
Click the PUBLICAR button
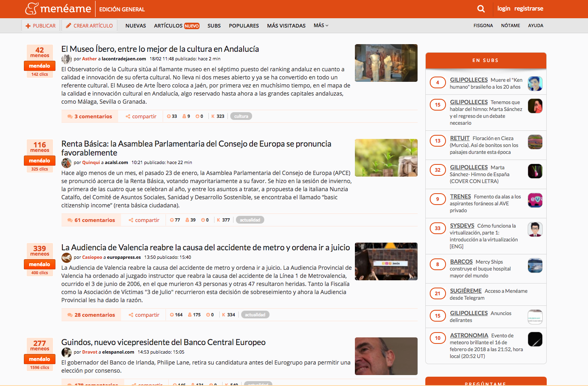(x=41, y=26)
